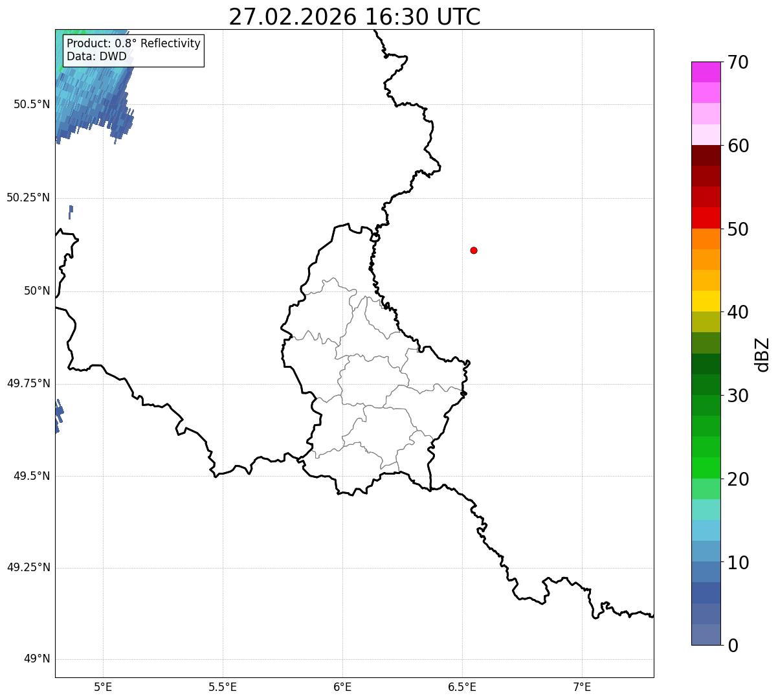Pick the magenta swatch at colorbar top
Screen dimensions: 778x700
[x=706, y=72]
